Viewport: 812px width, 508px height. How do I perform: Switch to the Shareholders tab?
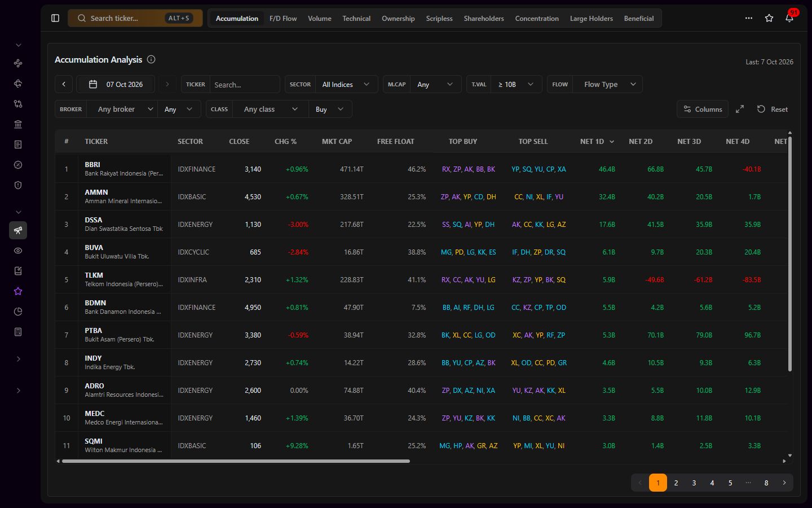click(x=484, y=18)
